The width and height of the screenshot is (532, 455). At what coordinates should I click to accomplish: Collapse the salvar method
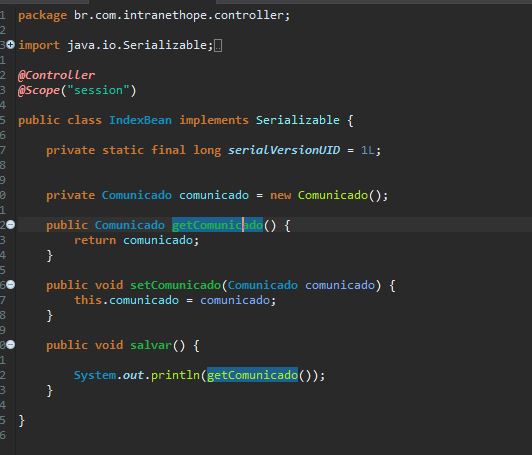pyautogui.click(x=11, y=345)
